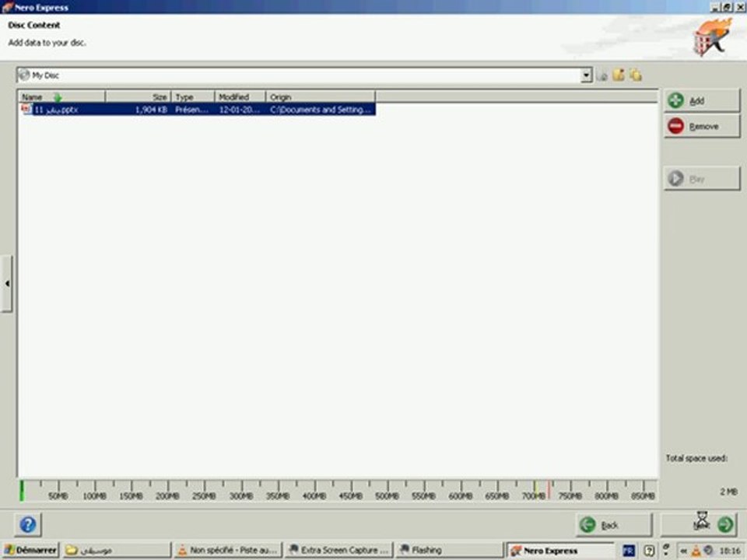
Task: Switch to Nero Express taskbar item
Action: [x=560, y=551]
